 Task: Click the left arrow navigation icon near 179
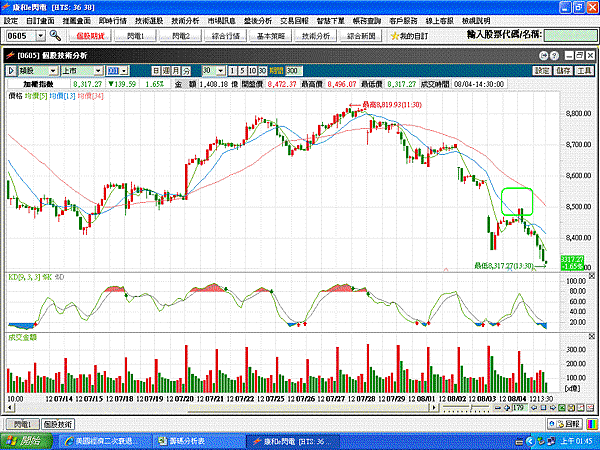(534, 408)
